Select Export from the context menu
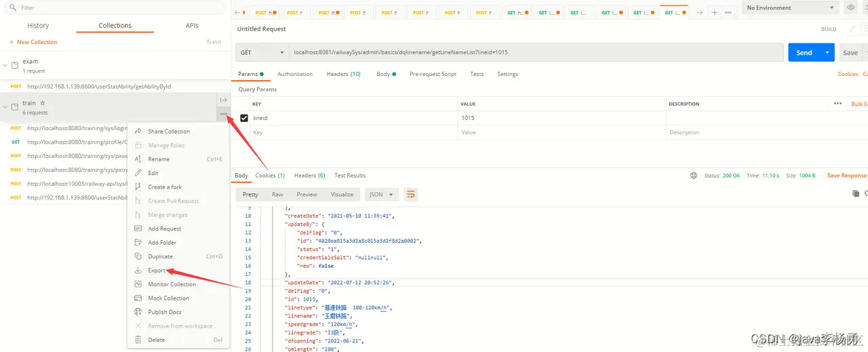868x352 pixels. [157, 271]
